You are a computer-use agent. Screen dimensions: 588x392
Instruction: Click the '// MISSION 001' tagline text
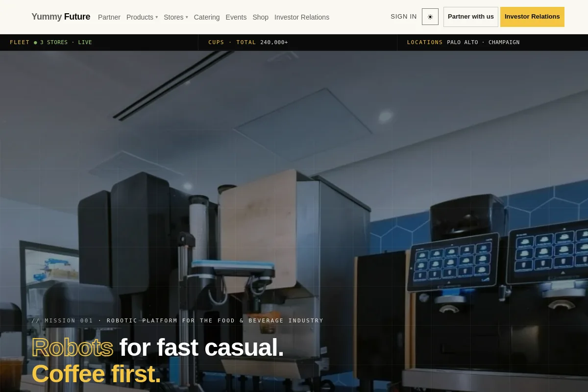pyautogui.click(x=62, y=321)
